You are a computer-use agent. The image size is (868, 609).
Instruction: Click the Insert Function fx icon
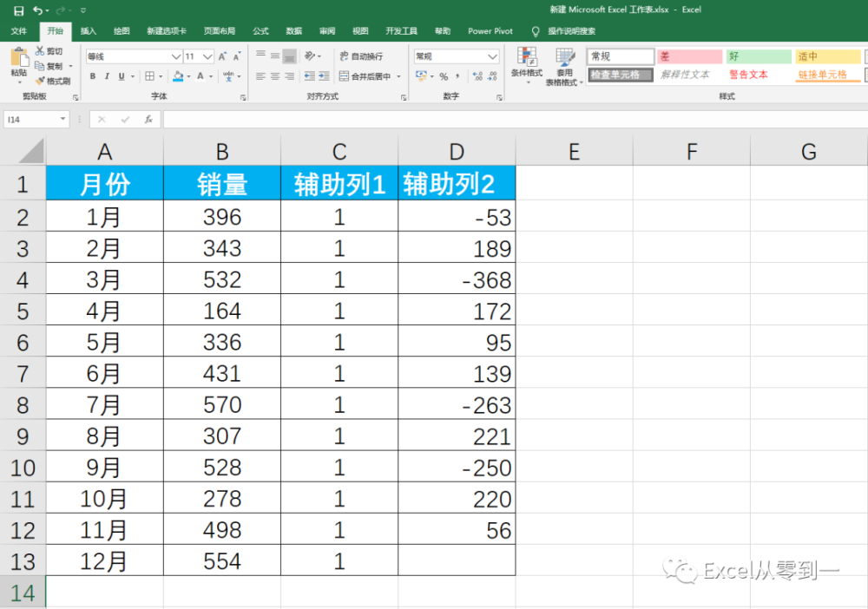pos(148,119)
